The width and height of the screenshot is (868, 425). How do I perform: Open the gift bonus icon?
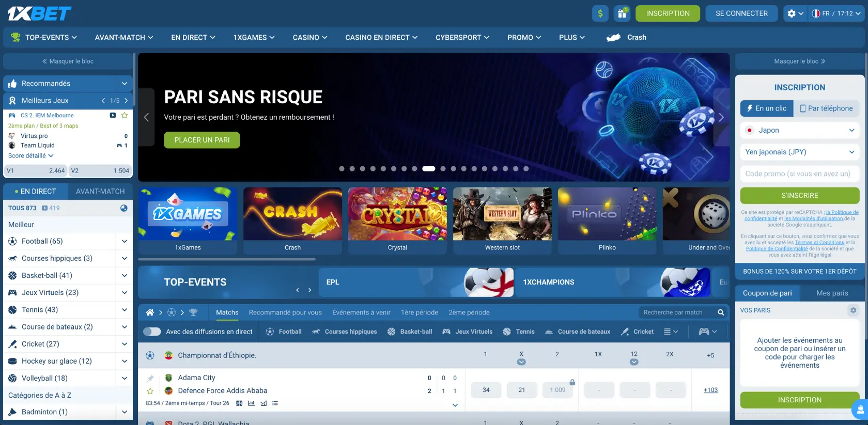coord(622,13)
